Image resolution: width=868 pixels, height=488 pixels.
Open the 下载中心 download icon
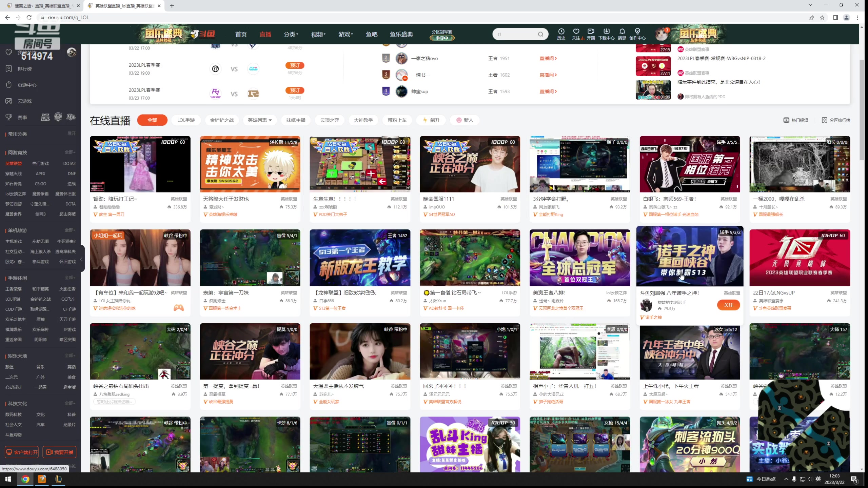pos(606,32)
